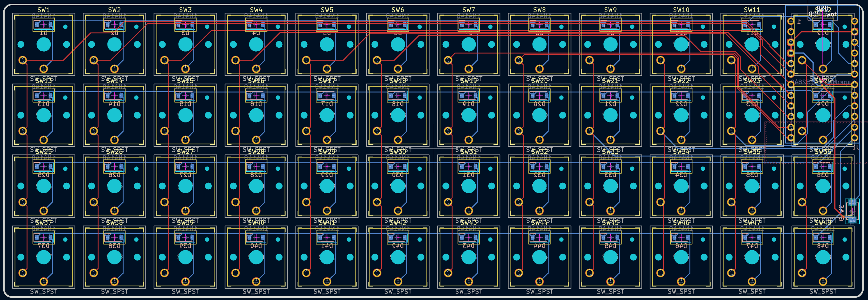Click the GND pad of the reset switch
Image resolution: width=868 pixels, height=300 pixels.
coord(852,220)
